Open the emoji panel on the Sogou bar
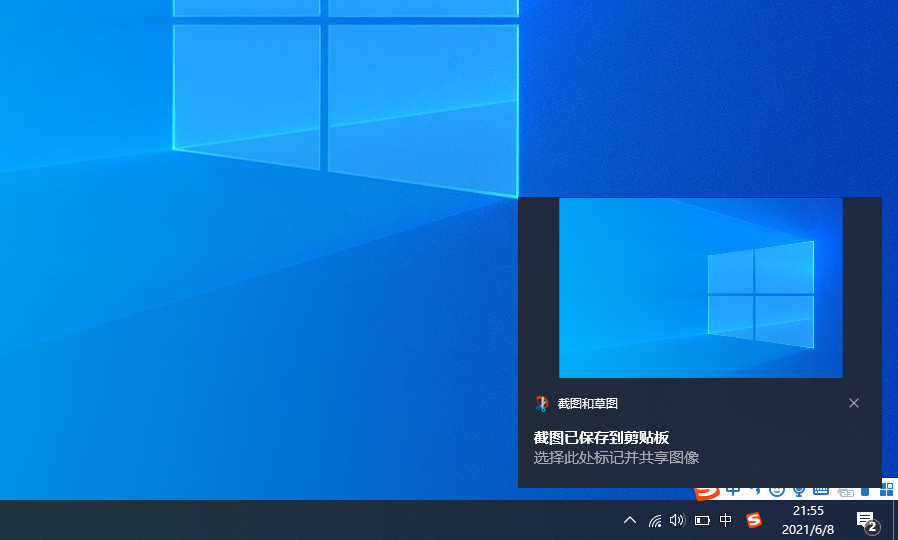Viewport: 898px width, 540px height. 777,491
